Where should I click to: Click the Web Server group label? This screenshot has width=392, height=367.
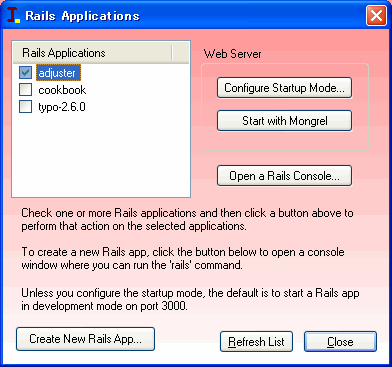(233, 54)
